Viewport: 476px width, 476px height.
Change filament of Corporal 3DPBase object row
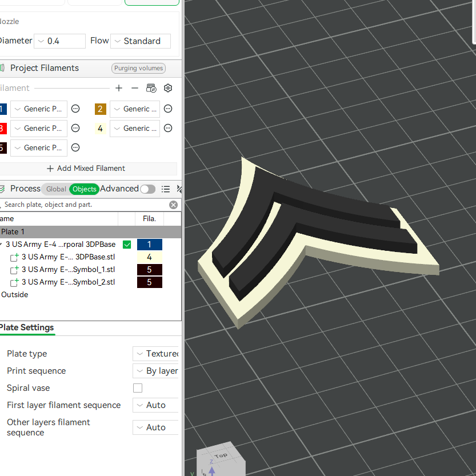pyautogui.click(x=149, y=245)
